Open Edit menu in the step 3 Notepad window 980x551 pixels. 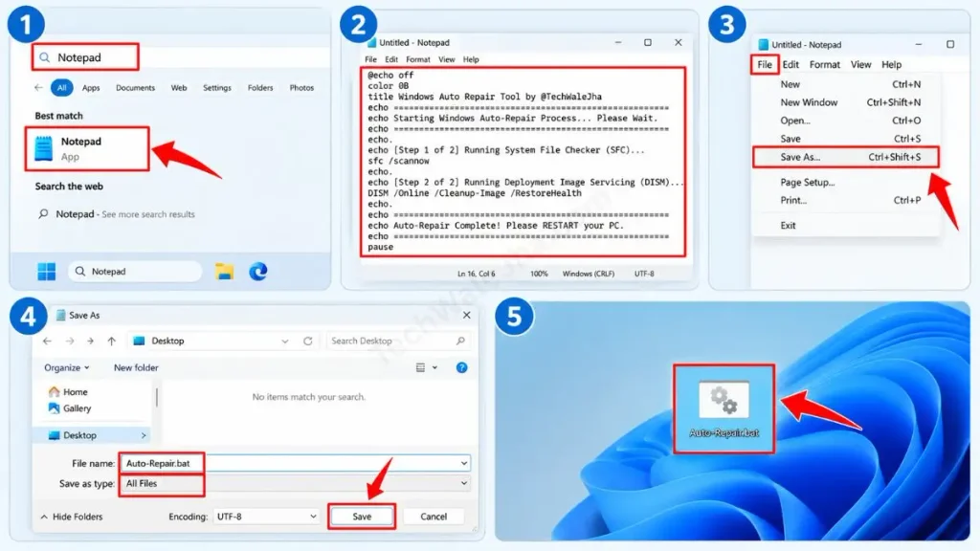791,64
